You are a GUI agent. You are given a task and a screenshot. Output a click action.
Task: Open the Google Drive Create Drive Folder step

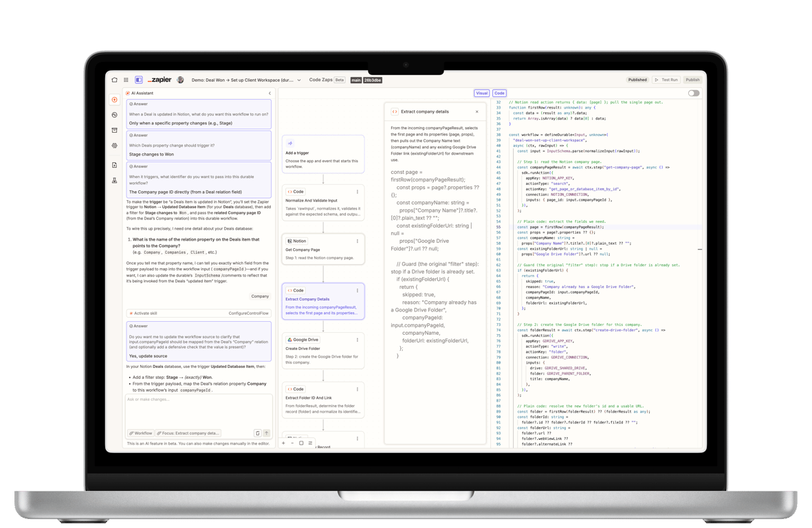point(323,351)
